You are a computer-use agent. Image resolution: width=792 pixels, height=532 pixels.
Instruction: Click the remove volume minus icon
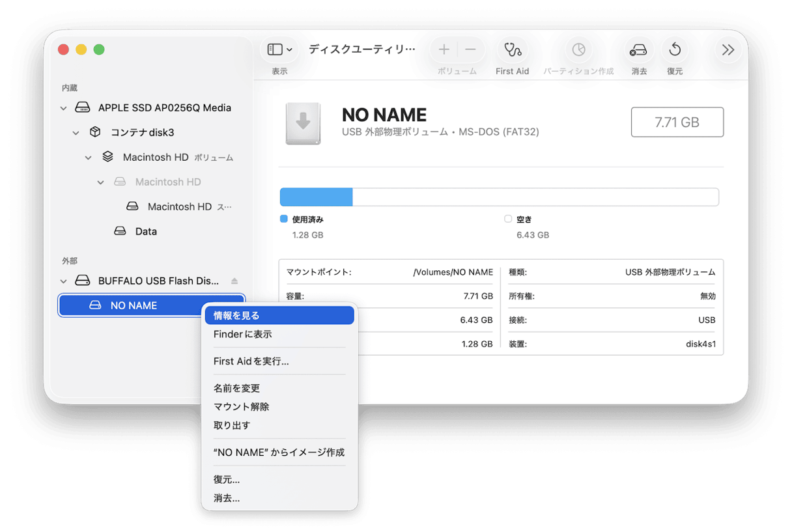(470, 49)
